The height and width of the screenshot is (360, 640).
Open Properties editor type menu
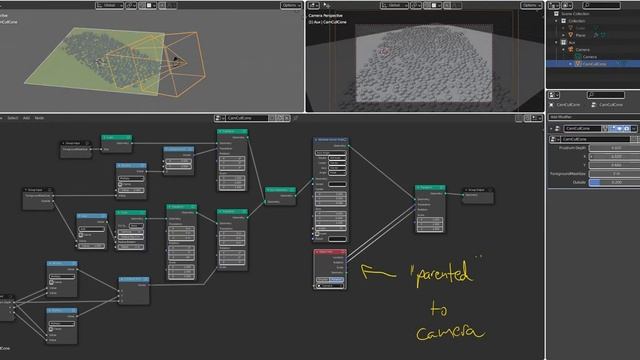pos(554,95)
